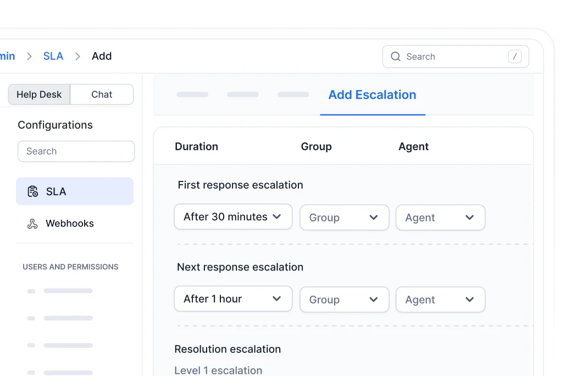The height and width of the screenshot is (376, 588).
Task: Switch to the Chat tab
Action: (102, 94)
